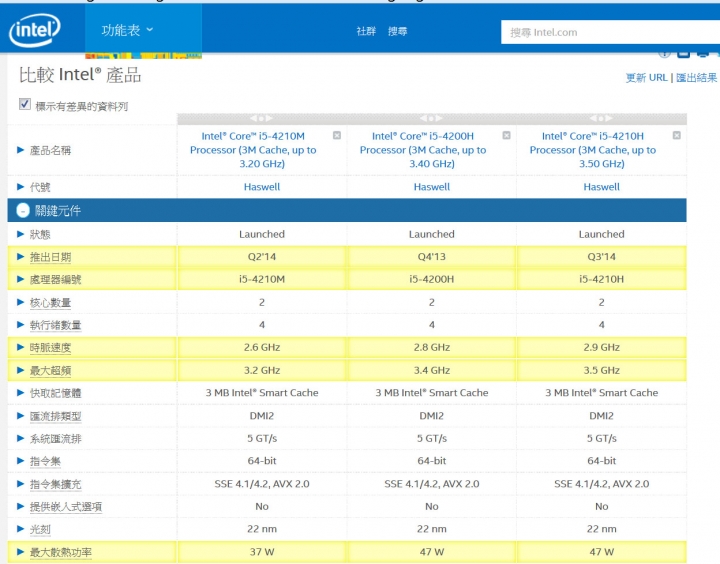Expand the 核心數量 row arrow
The image size is (720, 564).
tap(20, 302)
